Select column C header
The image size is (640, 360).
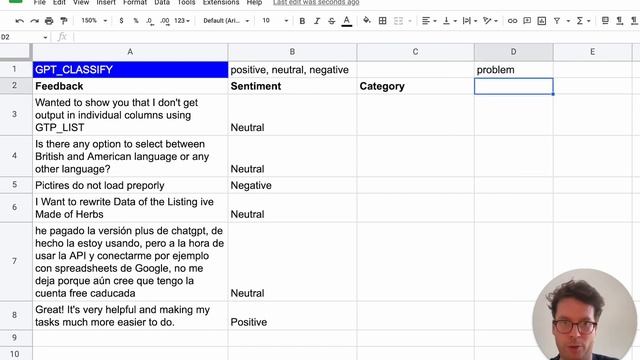415,52
